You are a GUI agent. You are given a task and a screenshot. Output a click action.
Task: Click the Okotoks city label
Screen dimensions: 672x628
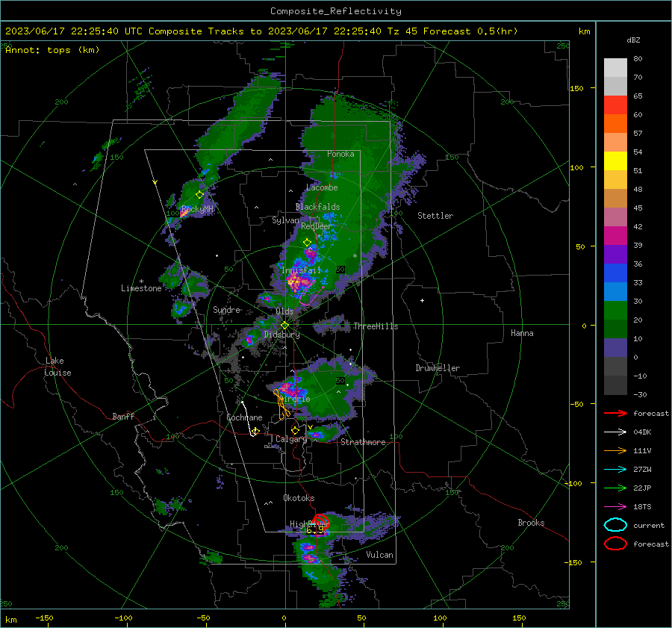tap(299, 497)
